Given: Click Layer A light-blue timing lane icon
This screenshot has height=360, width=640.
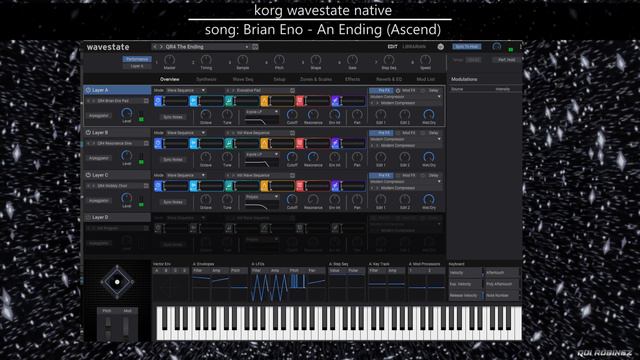Looking at the screenshot, I should [193, 101].
